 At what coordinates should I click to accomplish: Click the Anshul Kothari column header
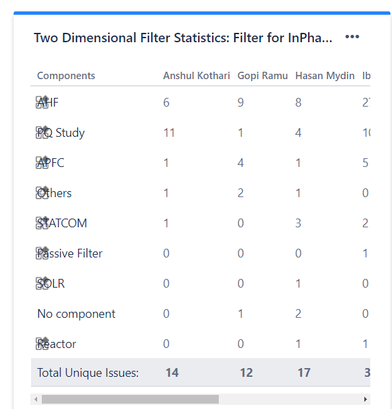tap(196, 76)
